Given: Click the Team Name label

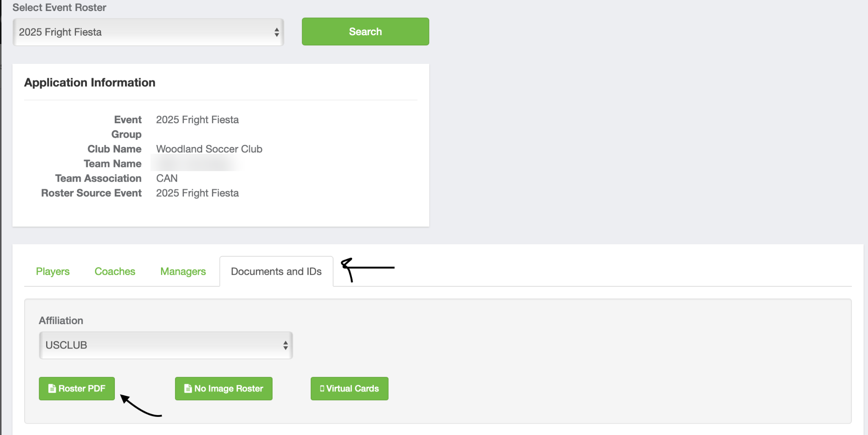Looking at the screenshot, I should pos(113,163).
